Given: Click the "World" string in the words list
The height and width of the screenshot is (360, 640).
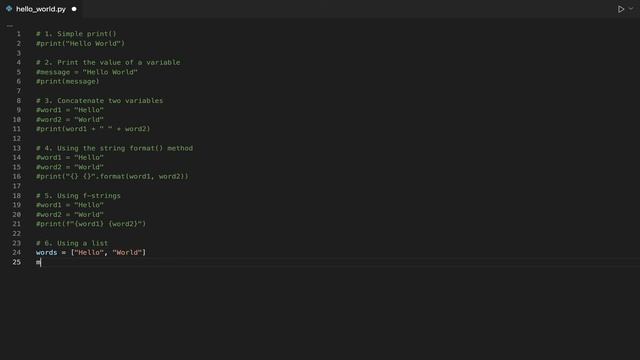Looking at the screenshot, I should click(127, 253).
